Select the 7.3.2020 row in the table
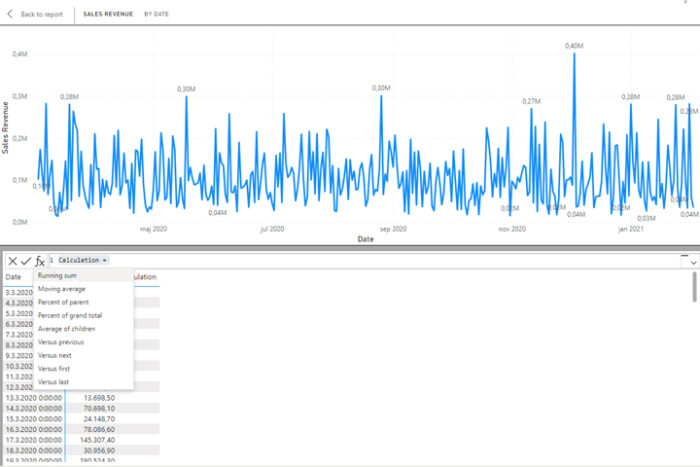 (19, 335)
